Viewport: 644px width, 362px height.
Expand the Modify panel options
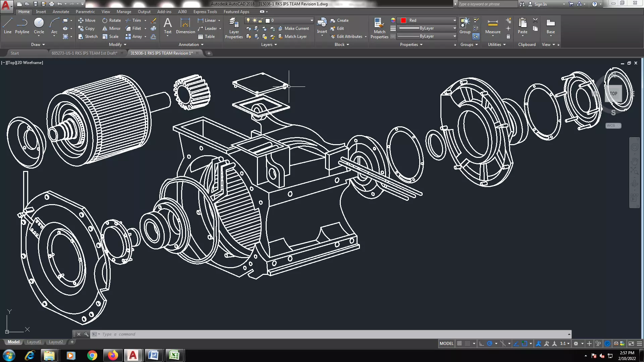click(x=124, y=44)
